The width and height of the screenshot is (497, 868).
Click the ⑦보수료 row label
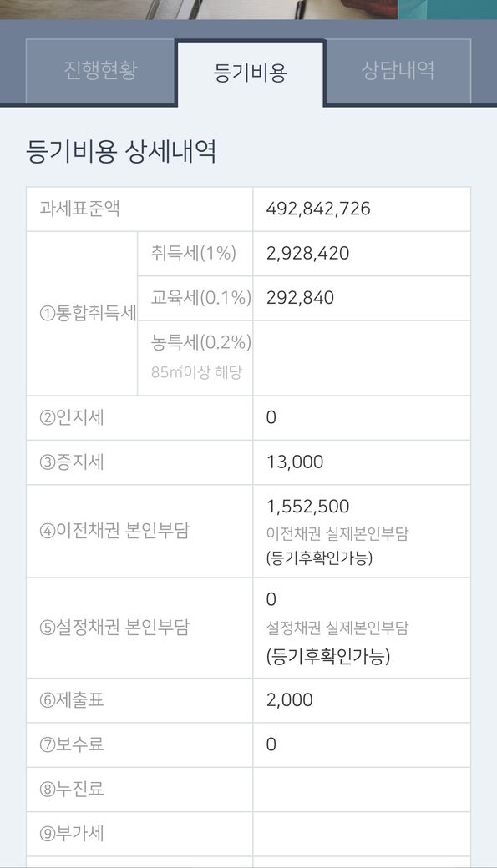pos(72,744)
